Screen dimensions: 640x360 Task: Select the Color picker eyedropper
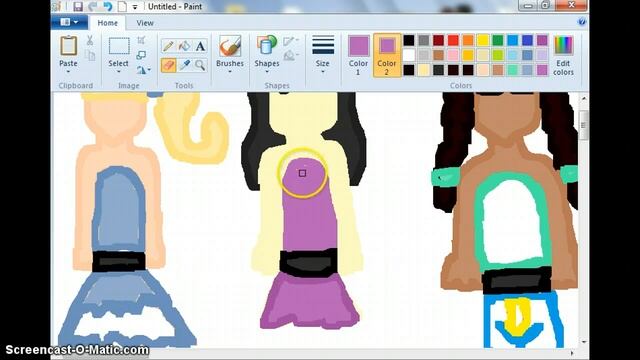pos(184,65)
